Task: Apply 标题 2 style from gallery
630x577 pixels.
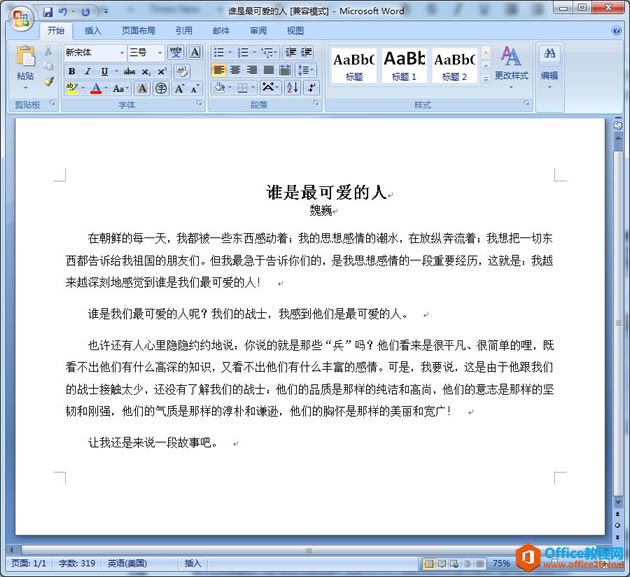Action: (454, 65)
